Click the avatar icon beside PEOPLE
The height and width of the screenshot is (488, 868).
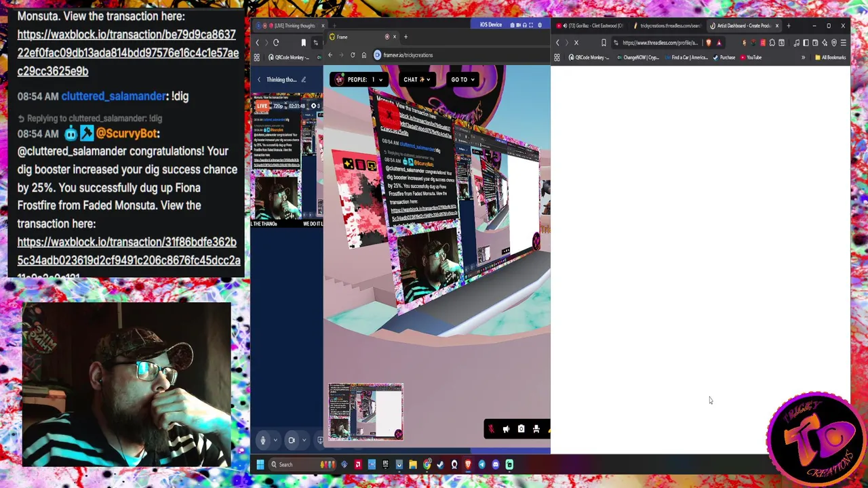pyautogui.click(x=339, y=79)
